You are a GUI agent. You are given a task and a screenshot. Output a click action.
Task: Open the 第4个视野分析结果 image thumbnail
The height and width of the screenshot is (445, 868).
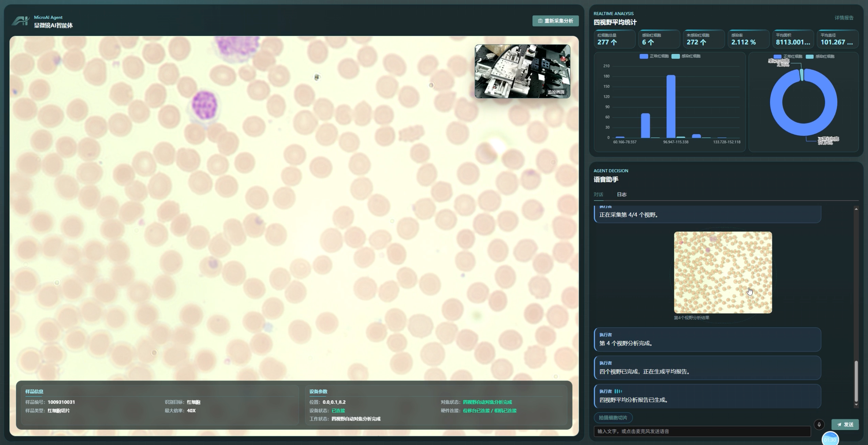(723, 272)
